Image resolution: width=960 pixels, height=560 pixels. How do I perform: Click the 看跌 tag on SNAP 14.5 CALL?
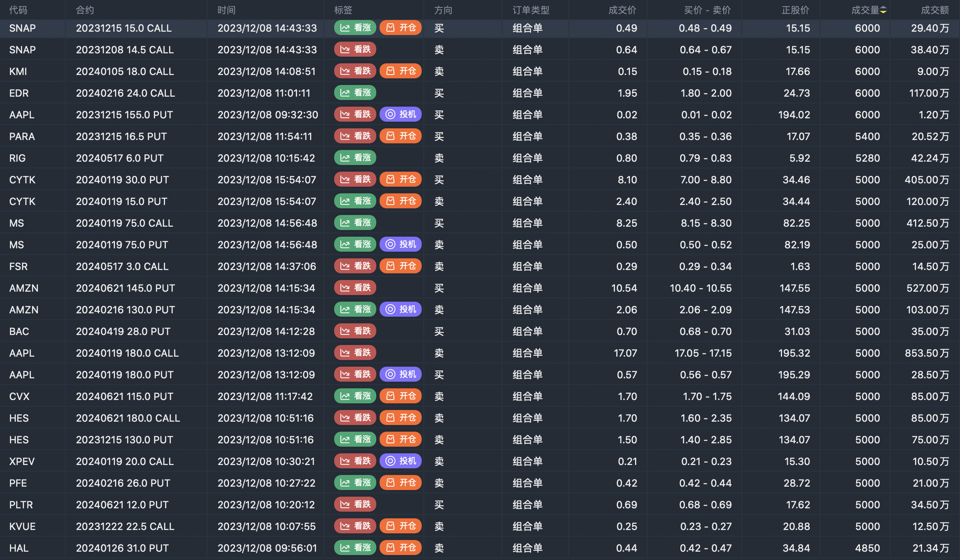click(x=355, y=50)
